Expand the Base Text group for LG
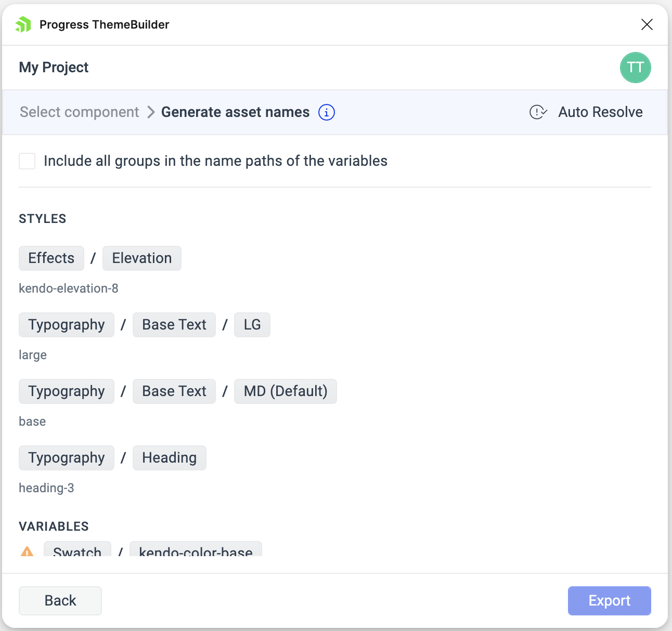Image resolution: width=672 pixels, height=631 pixels. click(x=174, y=324)
